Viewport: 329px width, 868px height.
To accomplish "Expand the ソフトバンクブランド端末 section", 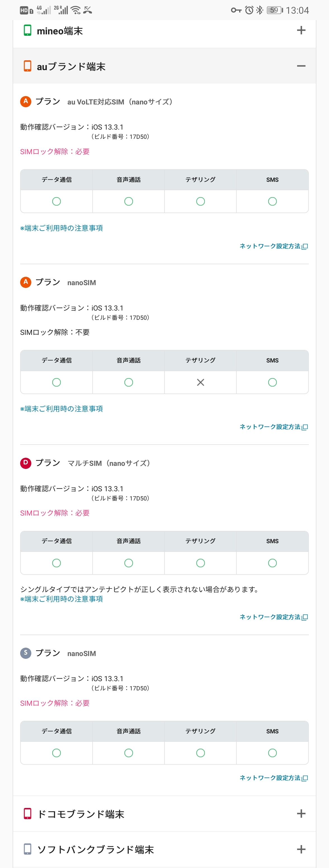I will [x=301, y=849].
